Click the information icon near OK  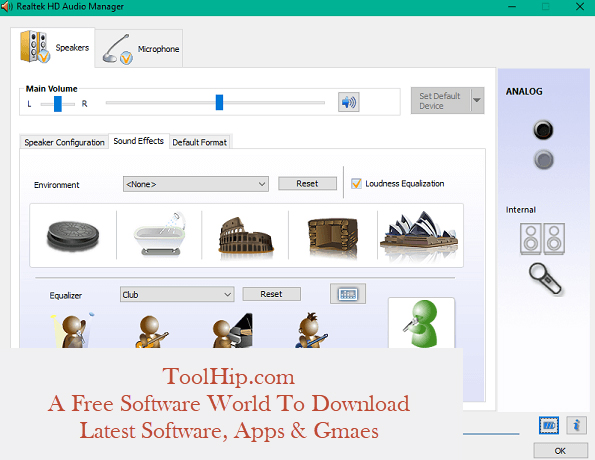point(576,425)
